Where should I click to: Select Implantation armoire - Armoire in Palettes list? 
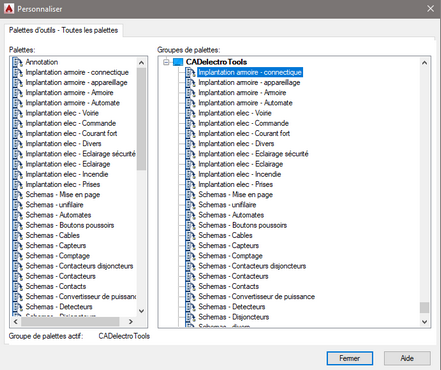pos(69,93)
